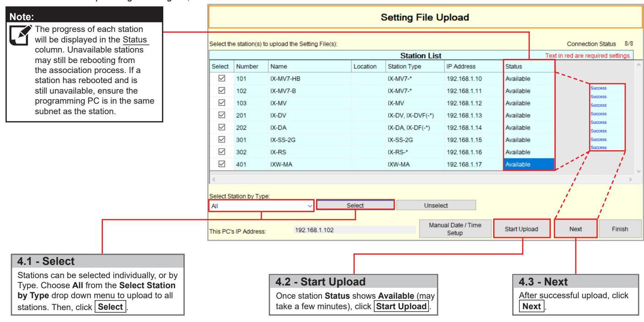The height and width of the screenshot is (322, 644).
Task: Select the name cell IX-MV7-B
Action: click(x=309, y=91)
